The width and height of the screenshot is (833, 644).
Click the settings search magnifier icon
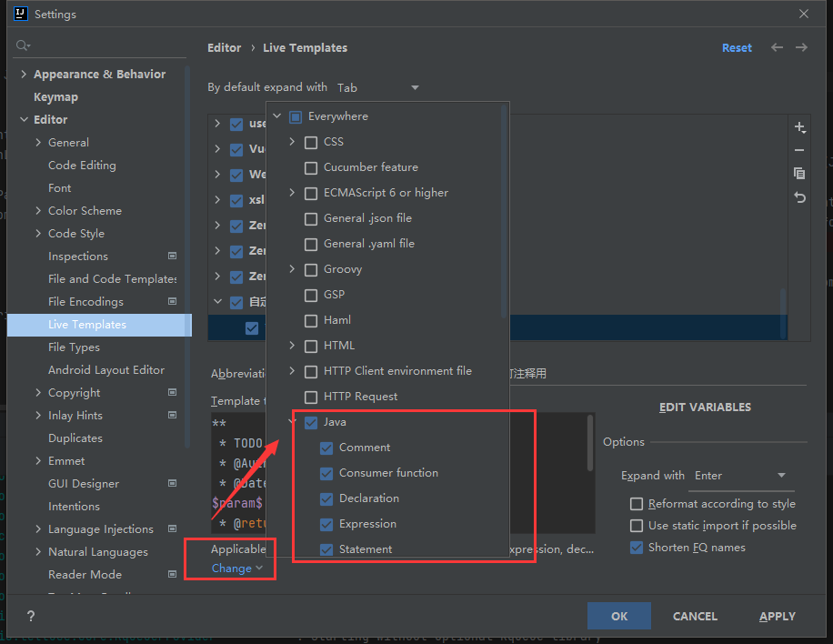23,45
